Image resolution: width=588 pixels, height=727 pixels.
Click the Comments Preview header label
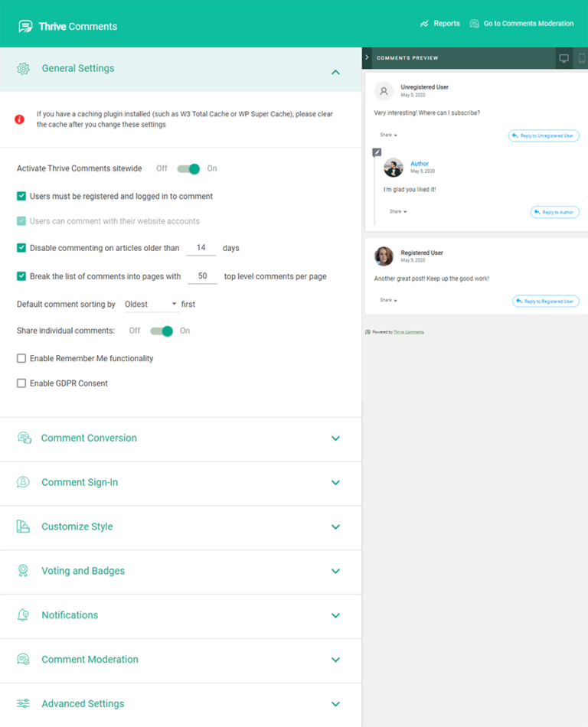407,58
